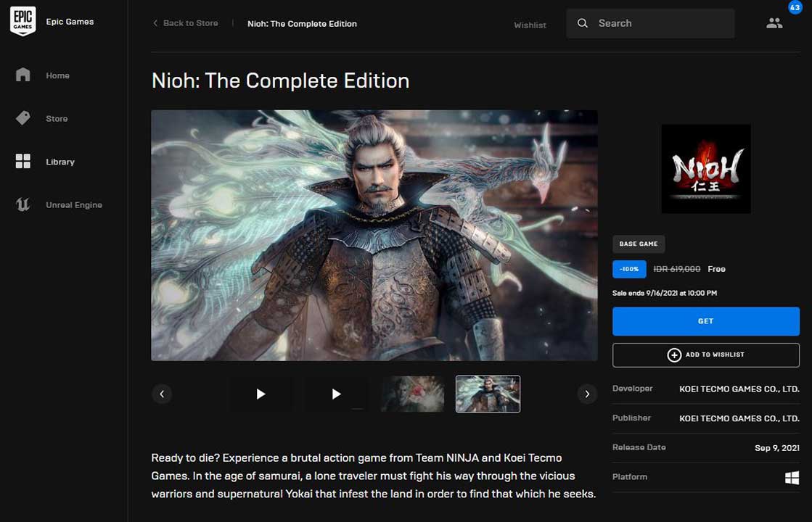
Task: Click the Library label in sidebar
Action: 60,162
